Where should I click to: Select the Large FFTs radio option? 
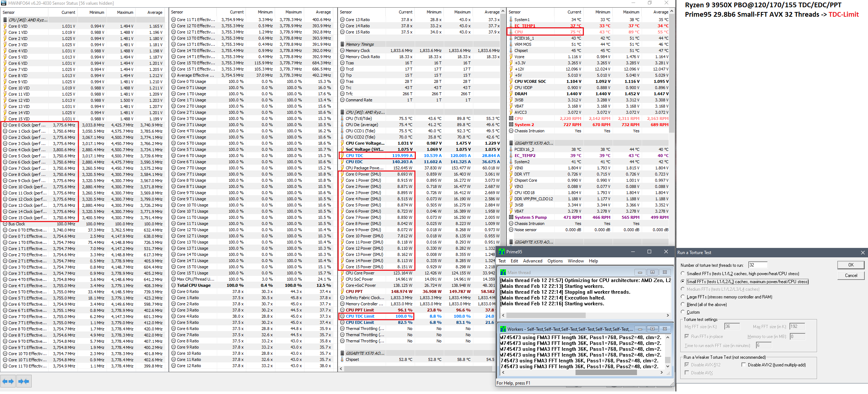(x=683, y=297)
